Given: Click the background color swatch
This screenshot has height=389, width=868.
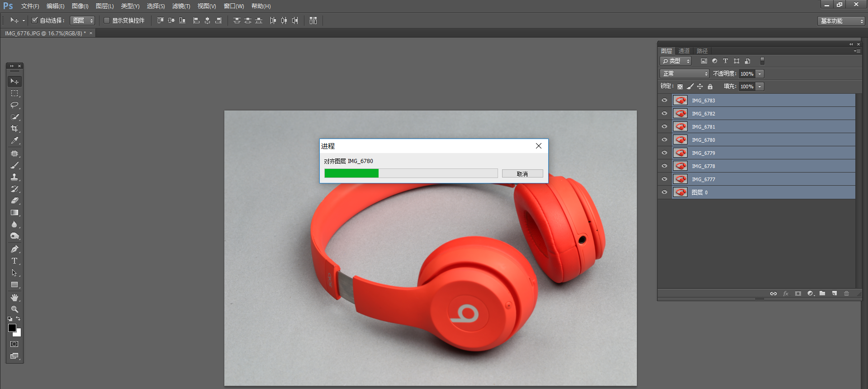Looking at the screenshot, I should pyautogui.click(x=19, y=333).
